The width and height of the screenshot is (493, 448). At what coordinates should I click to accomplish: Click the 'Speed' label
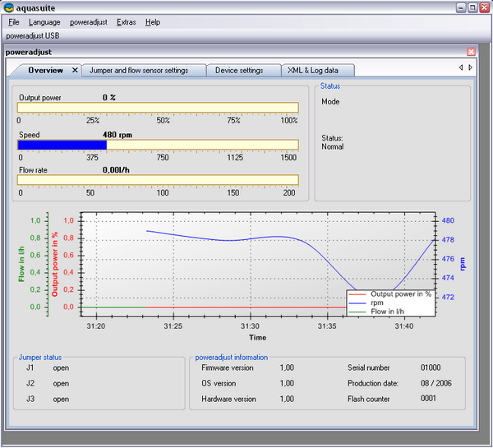pyautogui.click(x=30, y=135)
